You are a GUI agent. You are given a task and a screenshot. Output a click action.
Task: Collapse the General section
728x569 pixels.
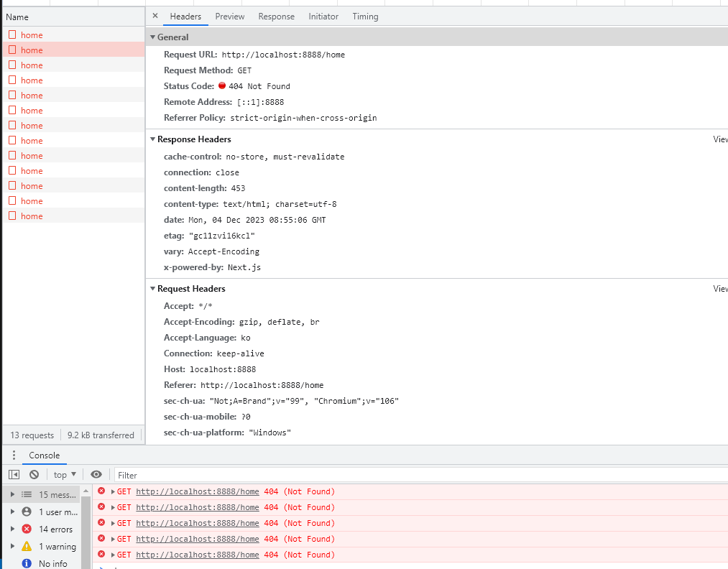click(152, 37)
